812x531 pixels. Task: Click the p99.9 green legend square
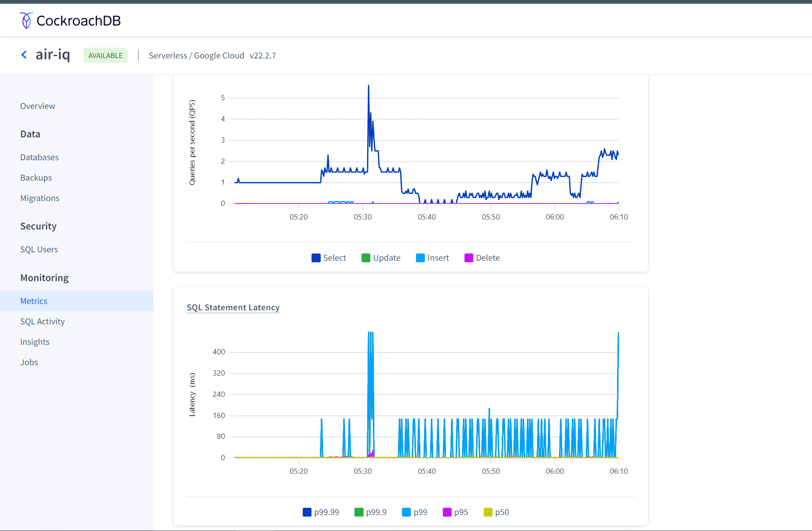pos(359,512)
